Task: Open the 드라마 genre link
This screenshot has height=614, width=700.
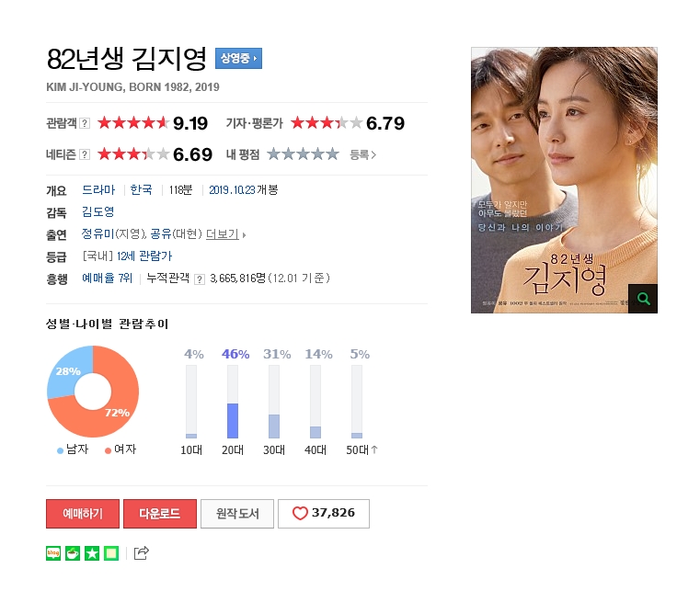Action: click(98, 189)
